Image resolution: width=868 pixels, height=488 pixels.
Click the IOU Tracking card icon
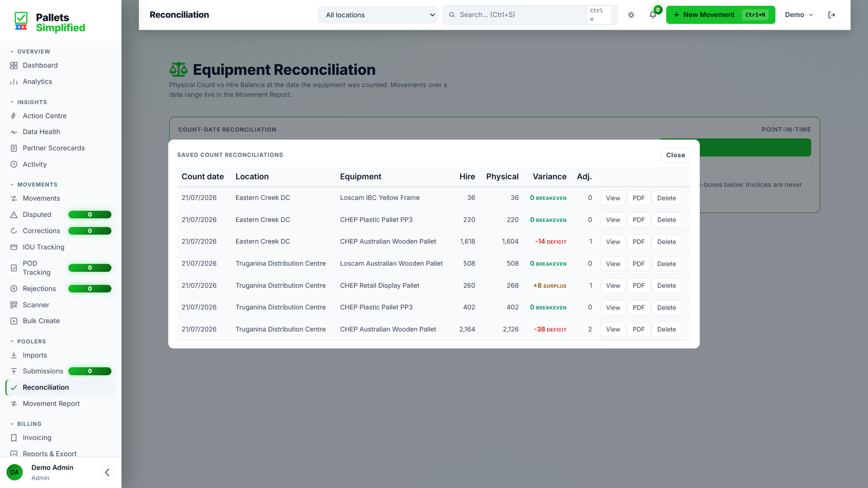14,247
